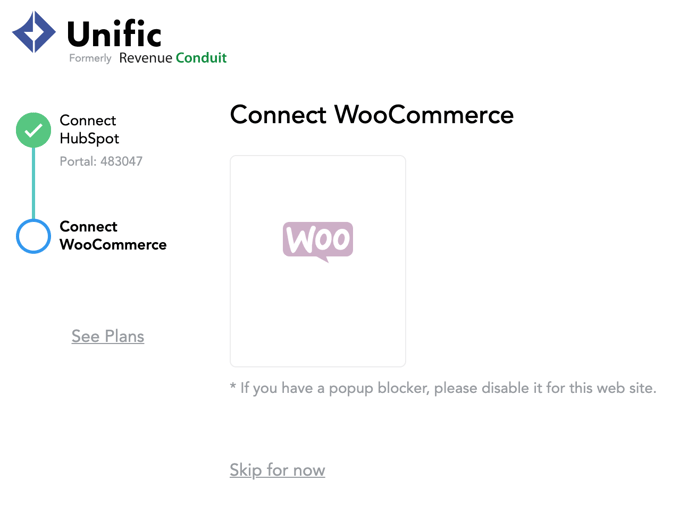Click the asterisk before the popup notice
This screenshot has width=688, height=515.
[233, 386]
